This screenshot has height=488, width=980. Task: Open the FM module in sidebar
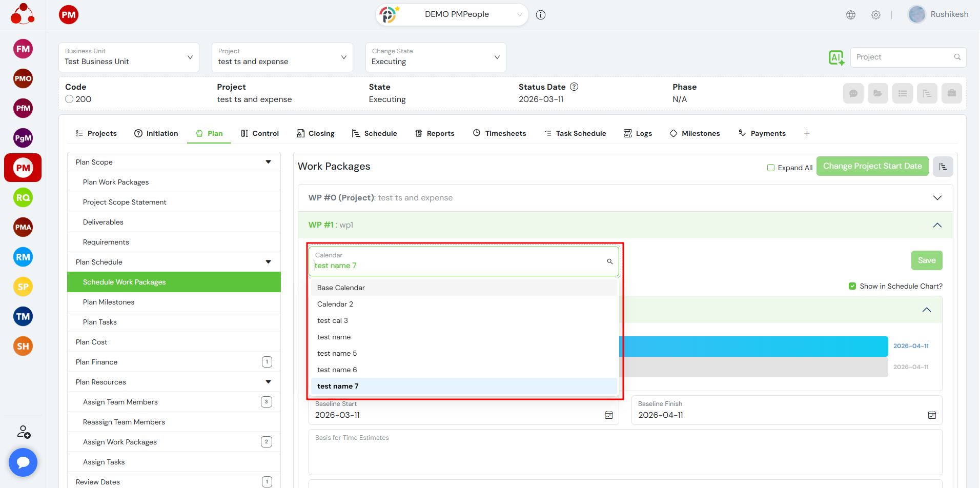coord(23,49)
